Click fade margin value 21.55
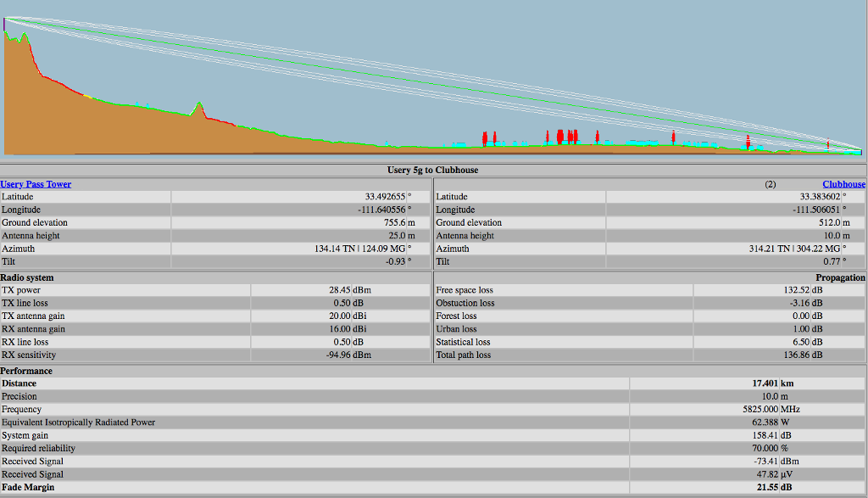Image resolution: width=868 pixels, height=498 pixels. coord(767,488)
